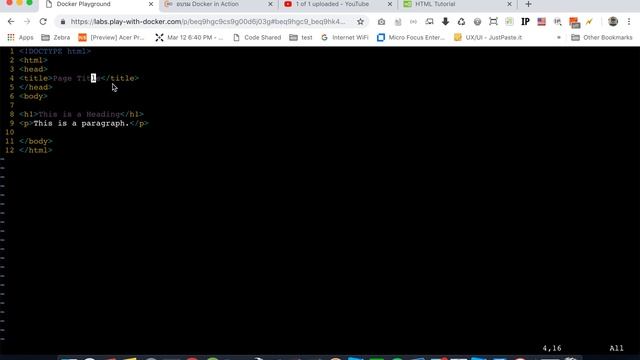This screenshot has width=640, height=360.
Task: Bookmark this page with the star icon
Action: (x=360, y=22)
